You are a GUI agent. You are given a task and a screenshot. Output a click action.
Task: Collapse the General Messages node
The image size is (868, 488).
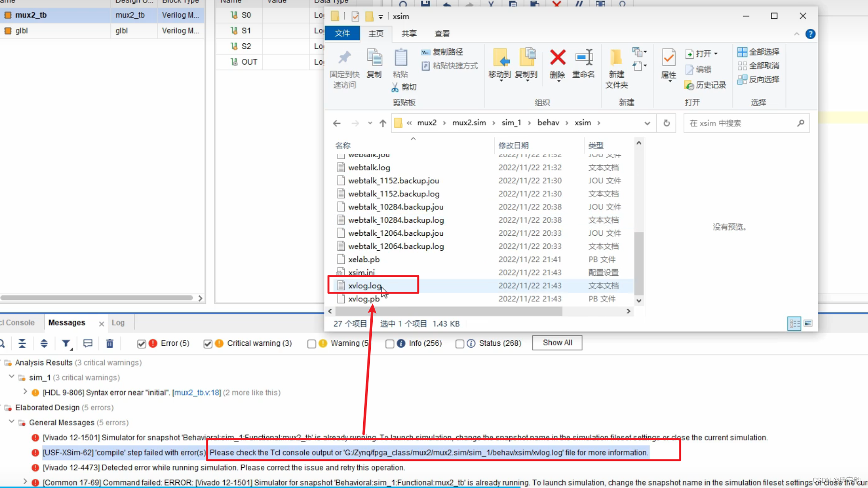coord(12,421)
